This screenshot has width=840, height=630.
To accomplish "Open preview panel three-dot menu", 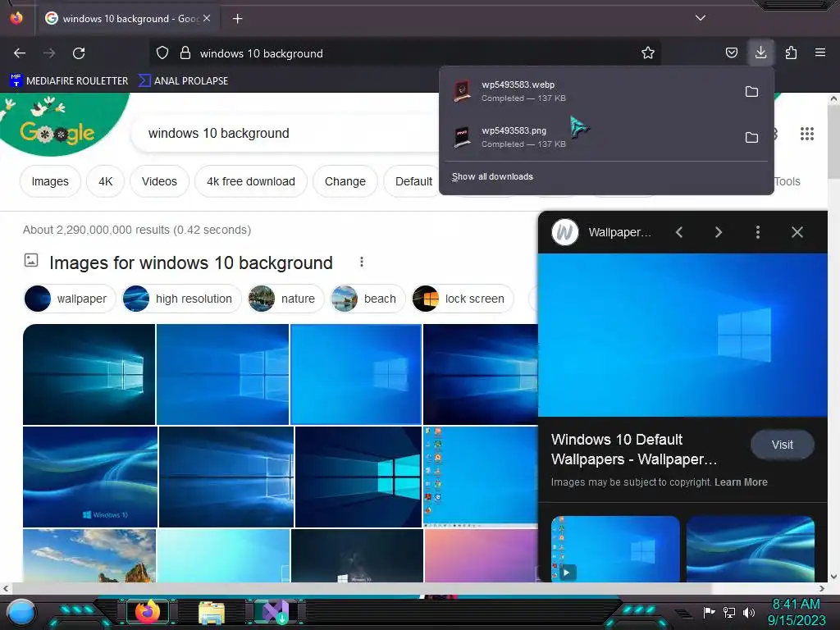I will [x=757, y=232].
